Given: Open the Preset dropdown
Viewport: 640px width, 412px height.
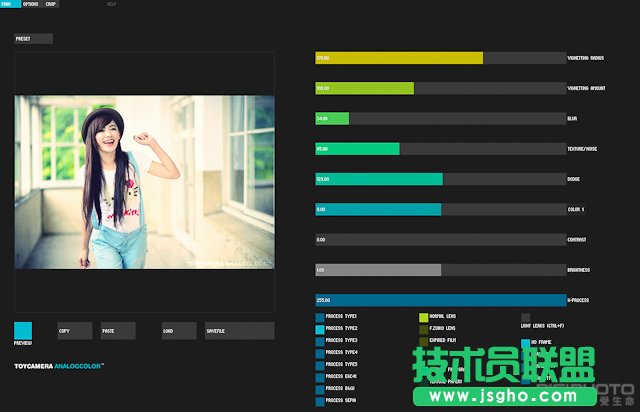Looking at the screenshot, I should 33,39.
